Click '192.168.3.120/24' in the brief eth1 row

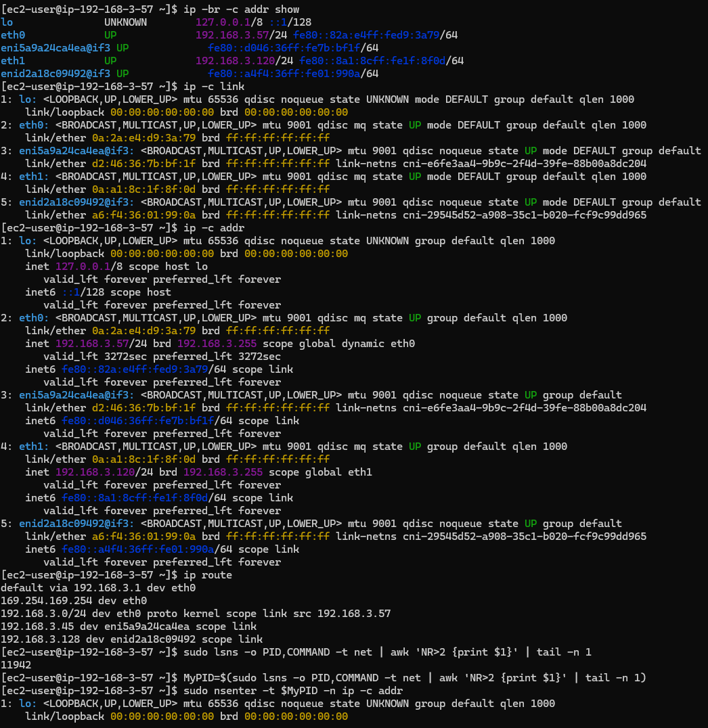244,61
